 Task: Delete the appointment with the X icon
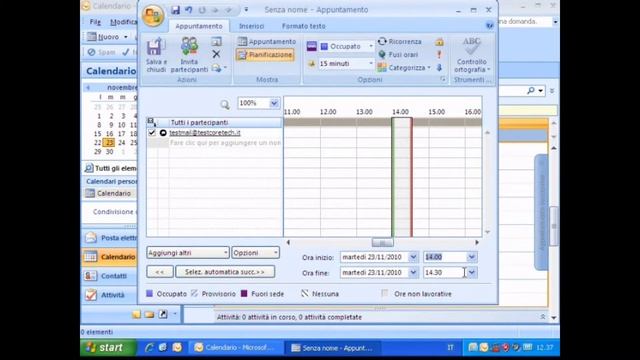pyautogui.click(x=216, y=54)
